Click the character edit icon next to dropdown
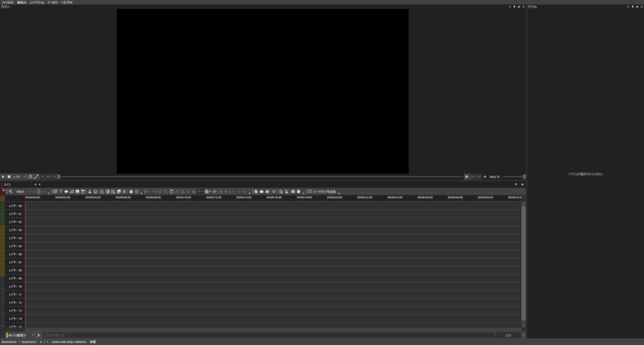This screenshot has width=644, height=345. pos(38,336)
